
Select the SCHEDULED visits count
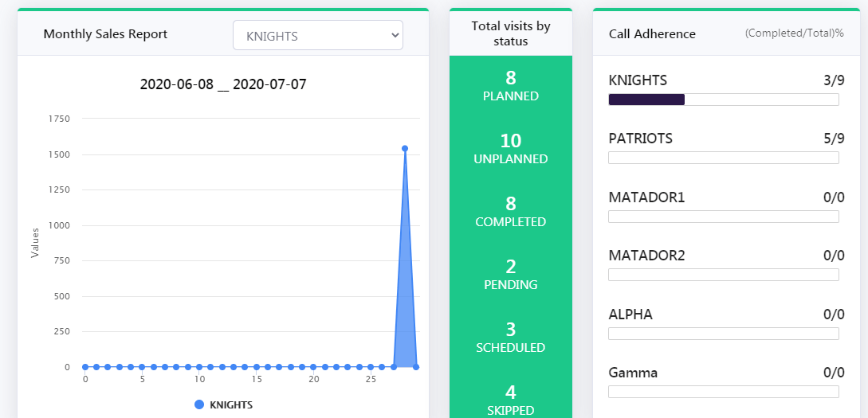(x=511, y=330)
